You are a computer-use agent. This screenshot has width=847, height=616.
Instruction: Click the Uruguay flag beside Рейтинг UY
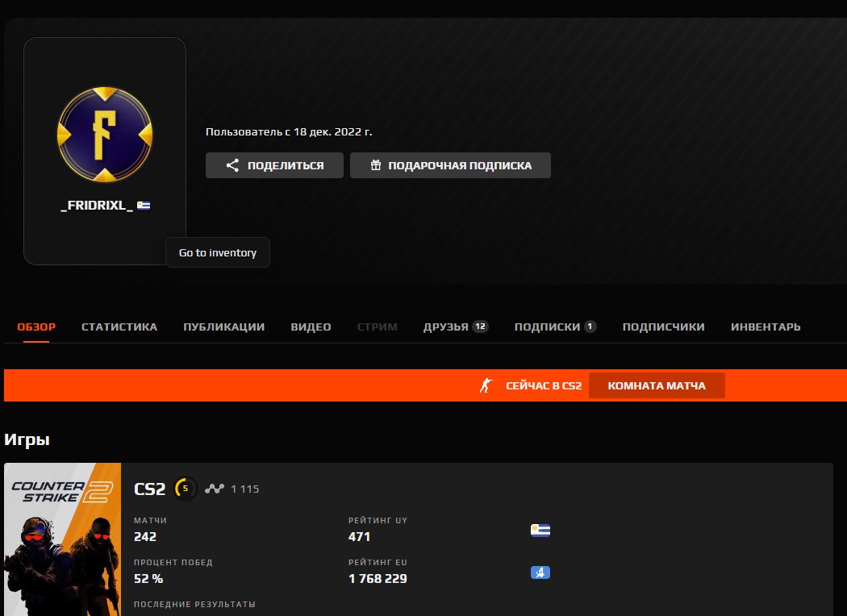pyautogui.click(x=539, y=531)
